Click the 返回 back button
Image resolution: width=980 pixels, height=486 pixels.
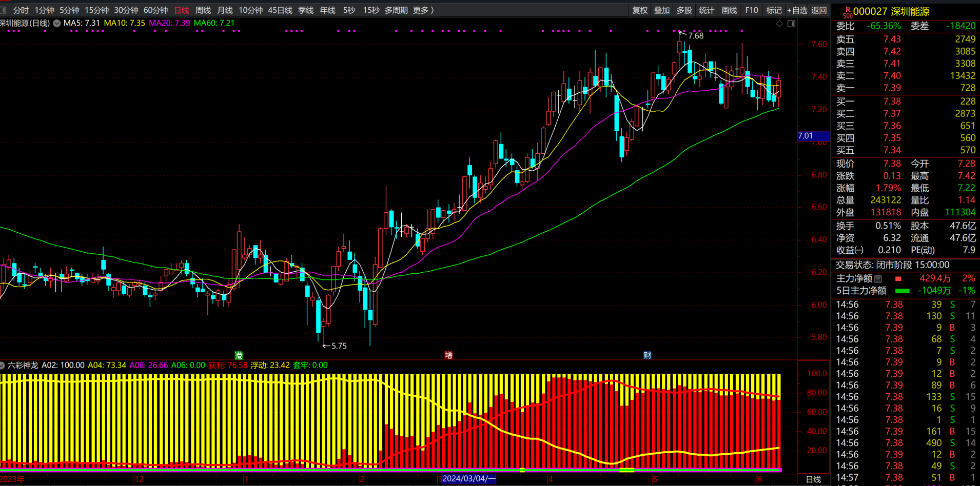coord(819,10)
